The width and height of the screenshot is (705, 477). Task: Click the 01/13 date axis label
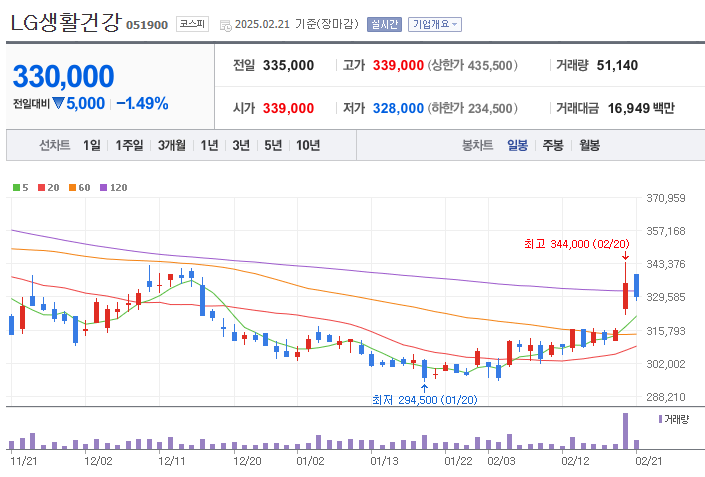coord(384,461)
